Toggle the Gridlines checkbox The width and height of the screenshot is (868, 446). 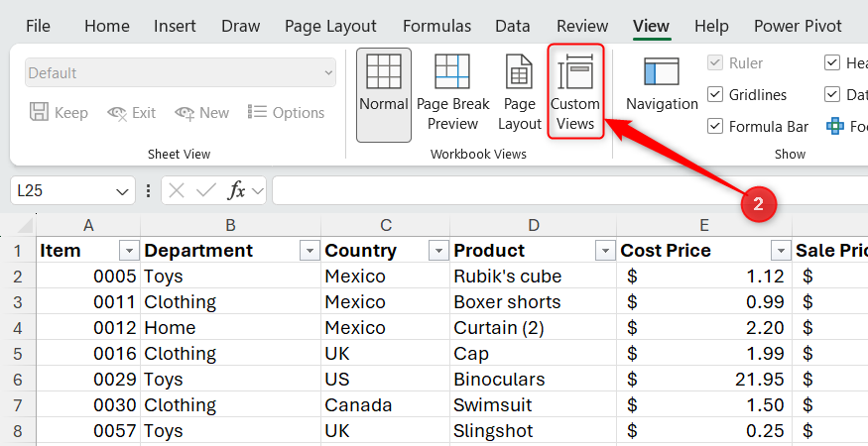coord(715,94)
